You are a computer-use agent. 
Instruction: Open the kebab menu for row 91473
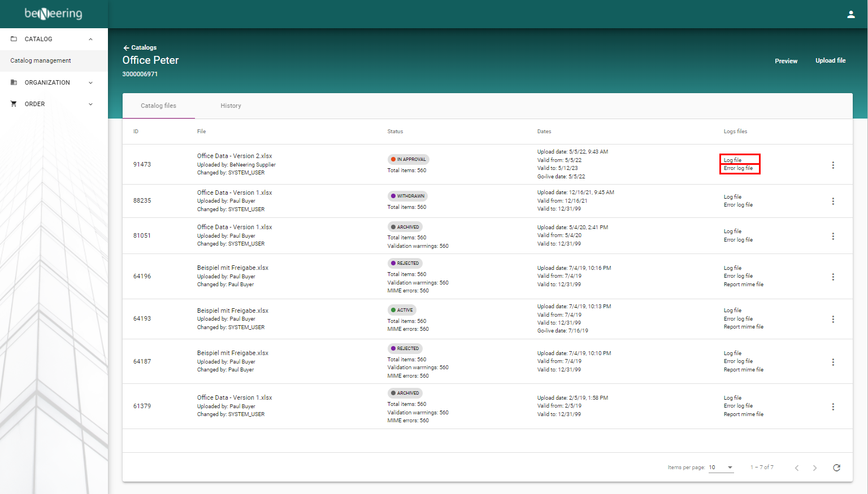[833, 164]
